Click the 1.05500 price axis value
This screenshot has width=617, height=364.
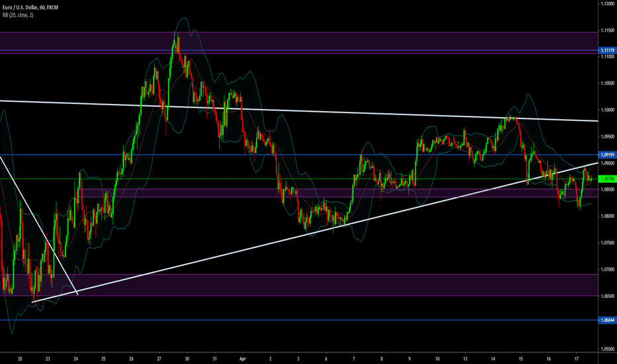608,349
